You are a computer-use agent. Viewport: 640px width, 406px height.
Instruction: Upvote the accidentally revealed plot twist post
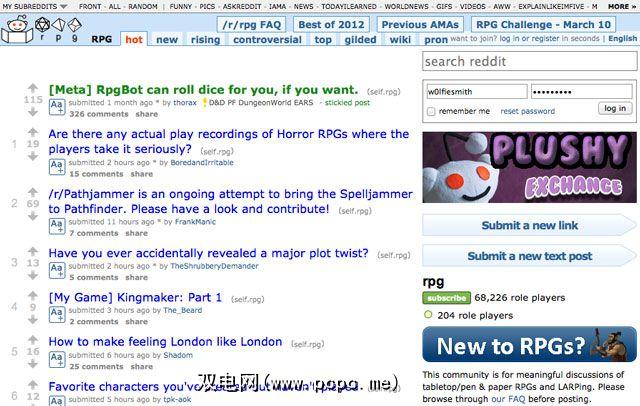coord(33,251)
